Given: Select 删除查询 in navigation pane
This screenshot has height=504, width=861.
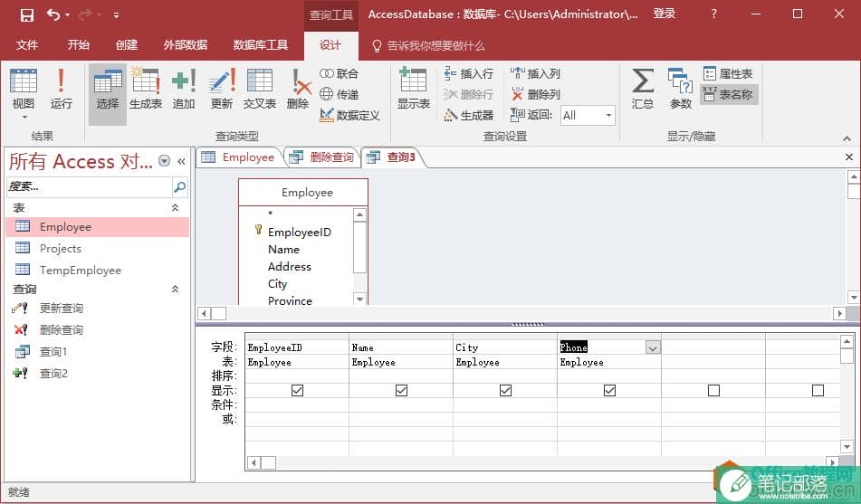Looking at the screenshot, I should point(97,330).
